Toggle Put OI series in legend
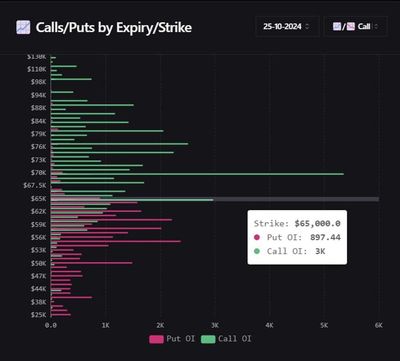400x361 pixels. (172, 339)
